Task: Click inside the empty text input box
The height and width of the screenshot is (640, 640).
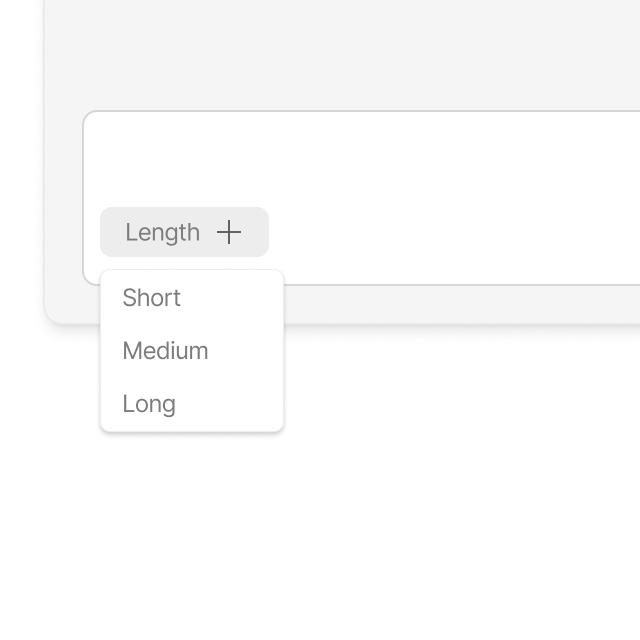Action: (x=360, y=160)
